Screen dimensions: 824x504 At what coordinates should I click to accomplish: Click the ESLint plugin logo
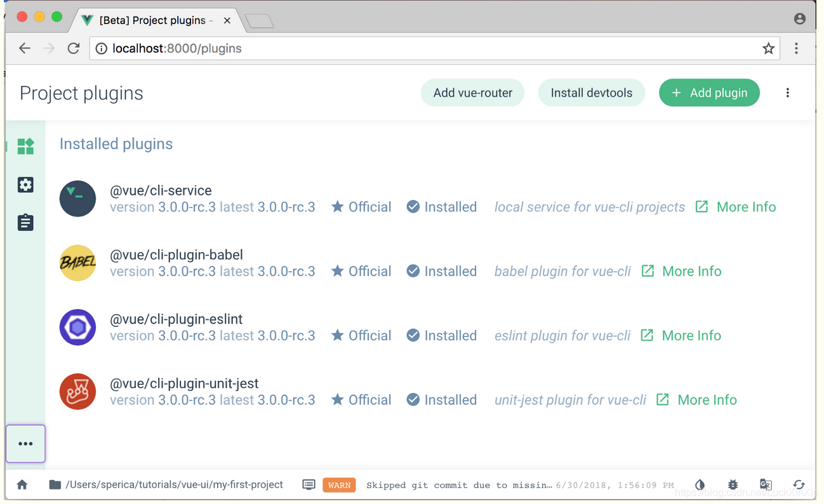pos(77,328)
